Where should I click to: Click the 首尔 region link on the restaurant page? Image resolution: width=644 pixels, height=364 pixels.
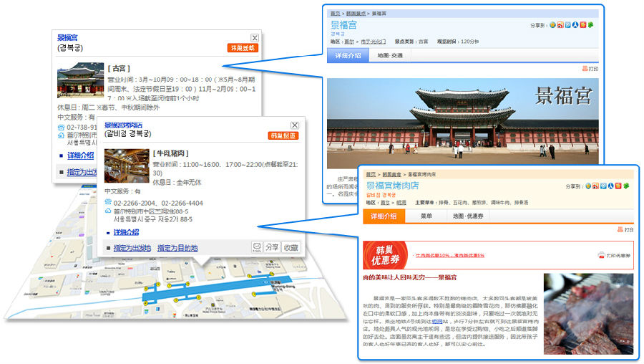pos(385,202)
